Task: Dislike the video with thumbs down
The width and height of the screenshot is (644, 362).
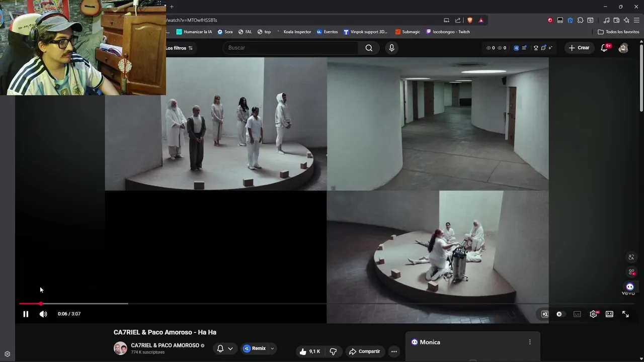Action: coord(333,351)
